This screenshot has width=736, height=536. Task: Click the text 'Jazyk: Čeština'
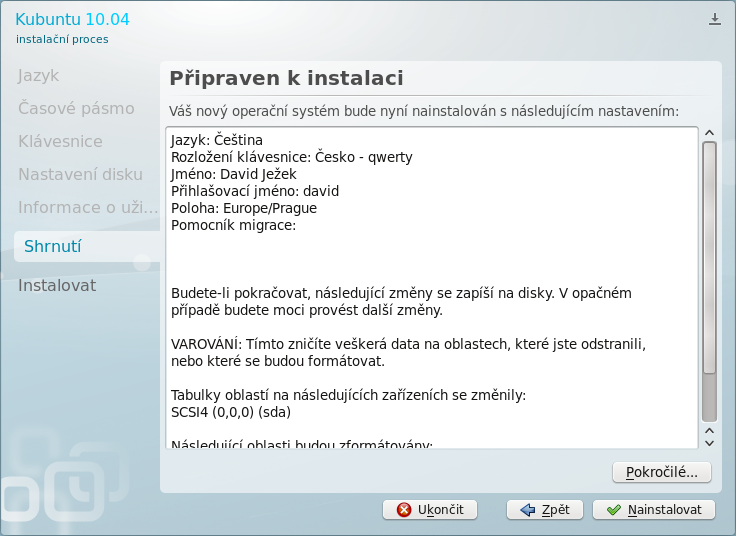point(217,140)
